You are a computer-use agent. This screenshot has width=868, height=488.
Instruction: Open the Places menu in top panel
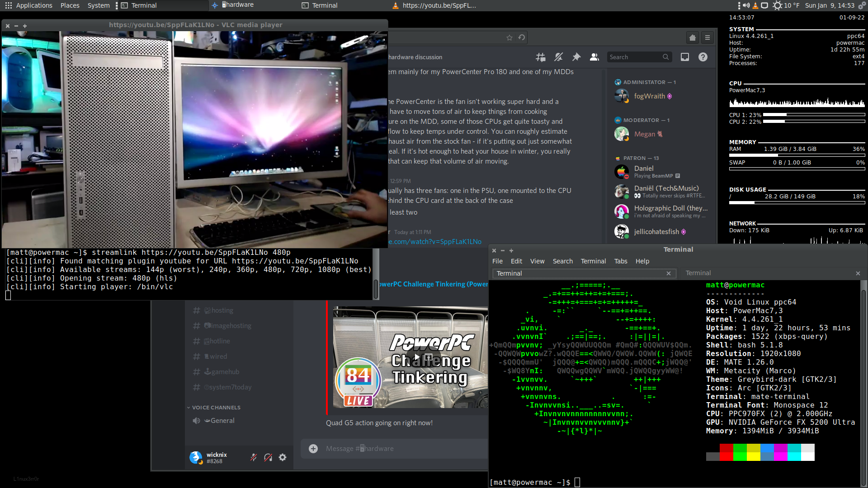pyautogui.click(x=70, y=5)
